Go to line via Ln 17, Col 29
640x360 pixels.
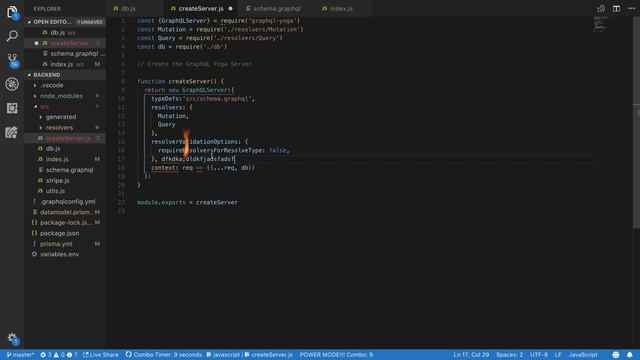(x=471, y=355)
